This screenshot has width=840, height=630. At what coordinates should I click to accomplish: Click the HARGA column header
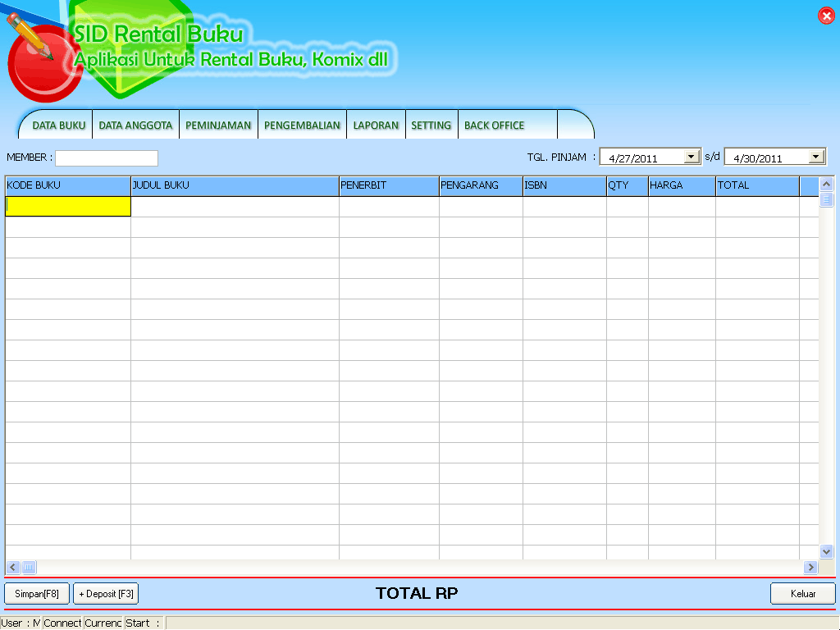(x=682, y=185)
